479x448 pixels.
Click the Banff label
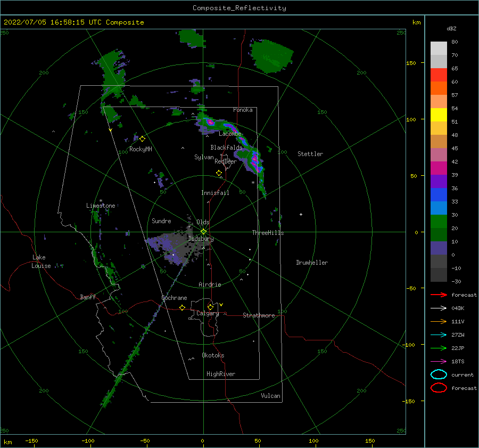[x=88, y=297]
